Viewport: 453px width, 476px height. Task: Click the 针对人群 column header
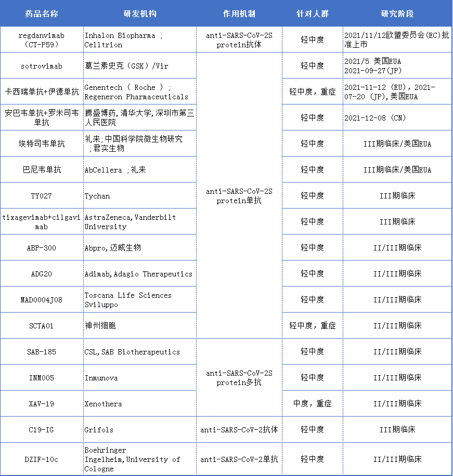(313, 14)
